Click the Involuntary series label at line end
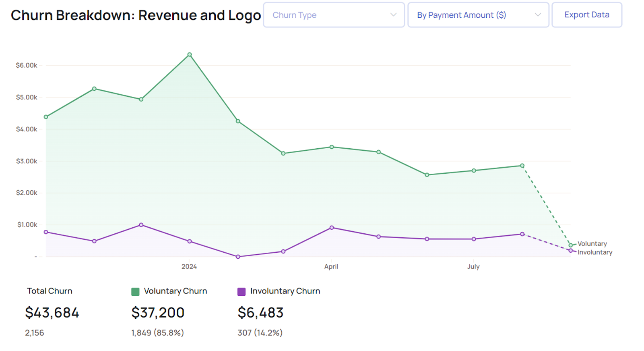This screenshot has width=644, height=351. tap(594, 253)
